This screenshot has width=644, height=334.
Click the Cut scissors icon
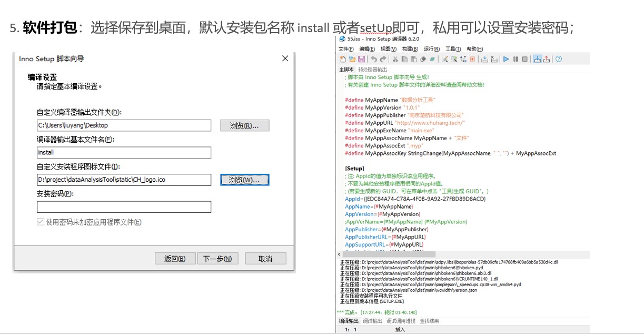(x=395, y=59)
